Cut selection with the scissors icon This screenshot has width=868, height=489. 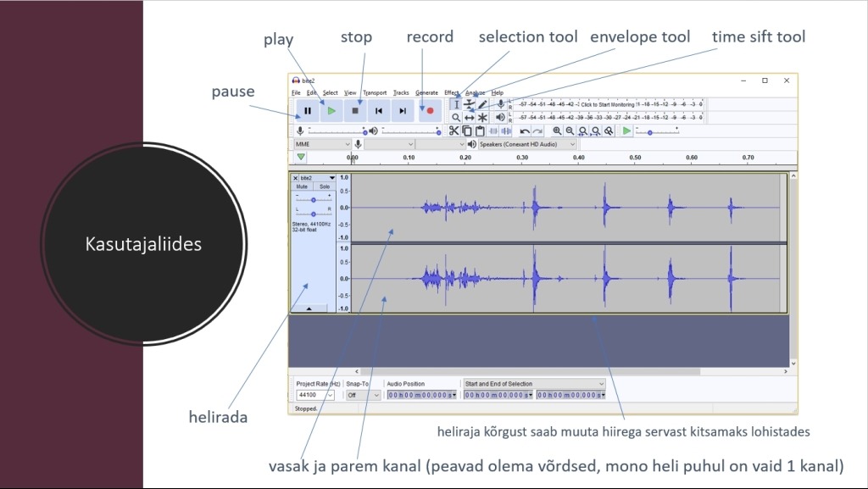(454, 131)
